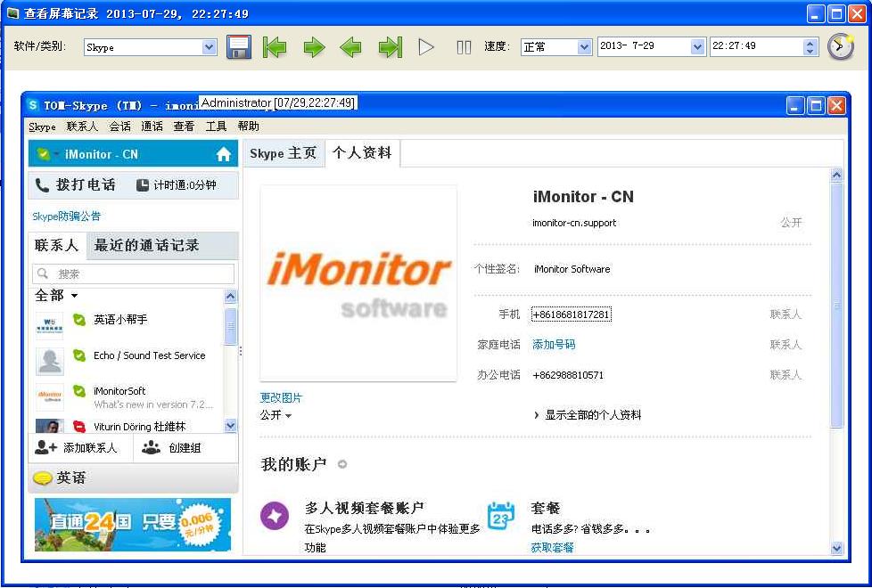Click the arrow icon beside 我的账户
Viewport: 872px width, 588px height.
(x=342, y=464)
